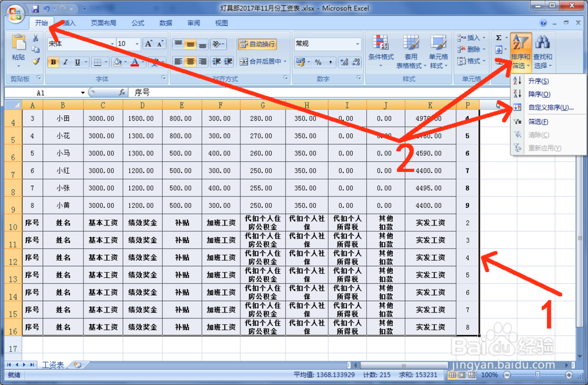Switch to the 开始 Home tab
The width and height of the screenshot is (588, 385).
41,23
